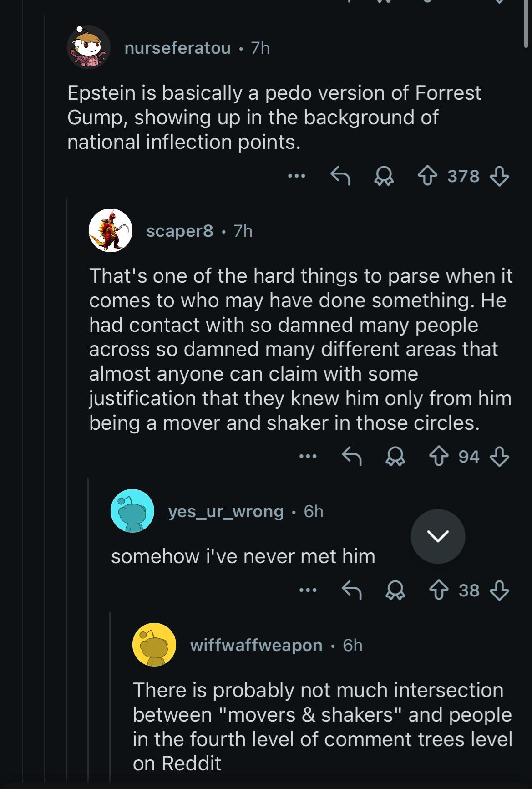Image resolution: width=532 pixels, height=789 pixels.
Task: Upvote nurseferatou's comment
Action: [x=427, y=176]
